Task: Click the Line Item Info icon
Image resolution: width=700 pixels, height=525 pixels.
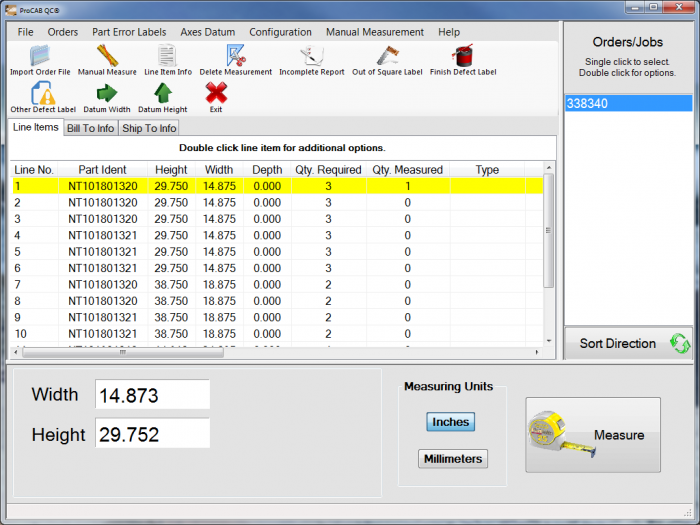Action: click(x=167, y=56)
